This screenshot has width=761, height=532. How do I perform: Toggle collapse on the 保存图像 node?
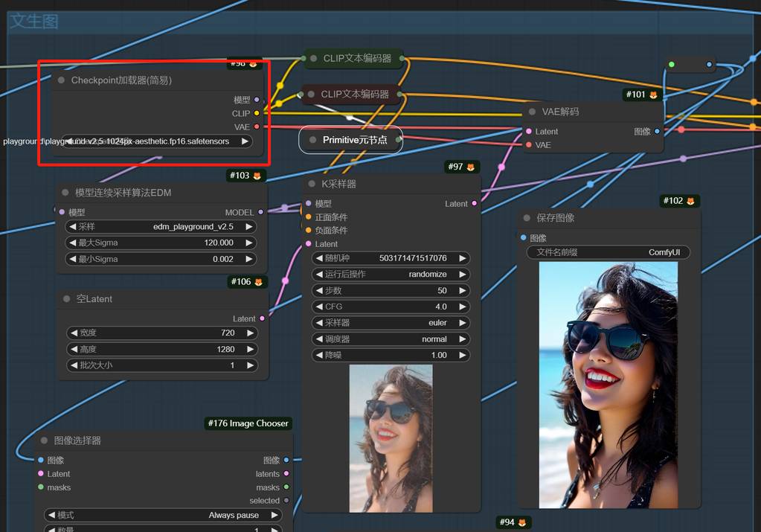tap(527, 218)
